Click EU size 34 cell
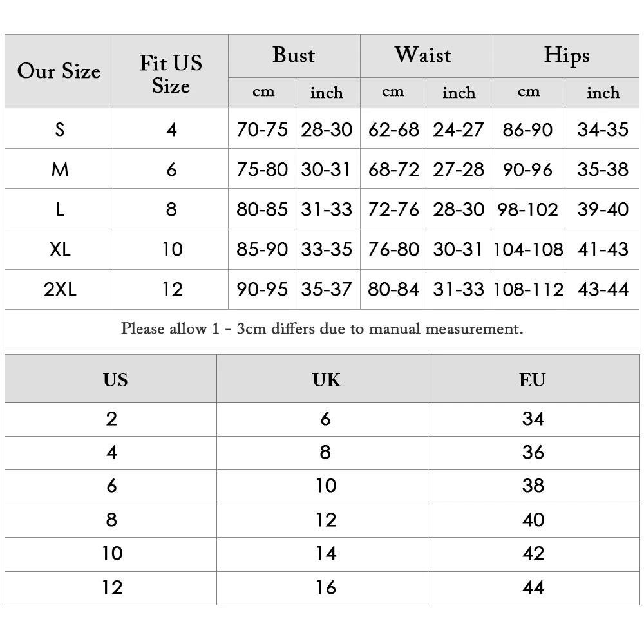The width and height of the screenshot is (644, 644). (533, 419)
